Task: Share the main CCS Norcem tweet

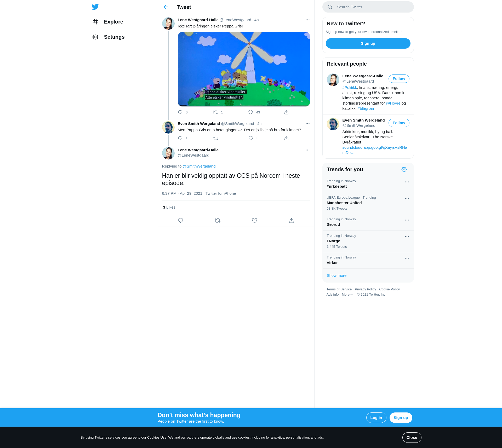Action: [x=292, y=221]
